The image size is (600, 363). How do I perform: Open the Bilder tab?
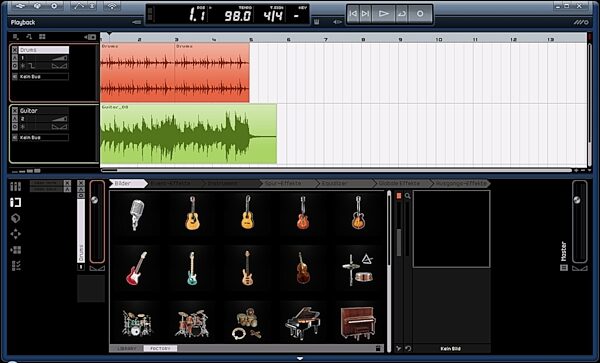tap(128, 184)
